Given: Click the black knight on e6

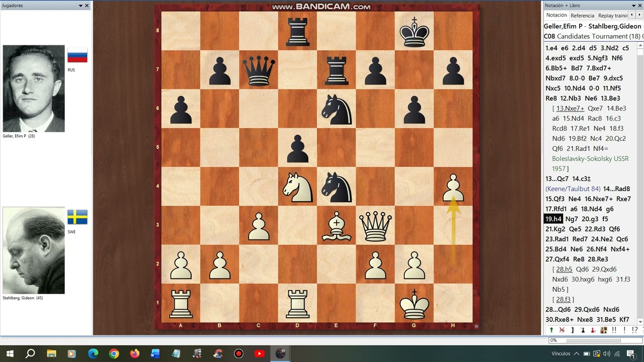Looking at the screenshot, I should coord(337,109).
